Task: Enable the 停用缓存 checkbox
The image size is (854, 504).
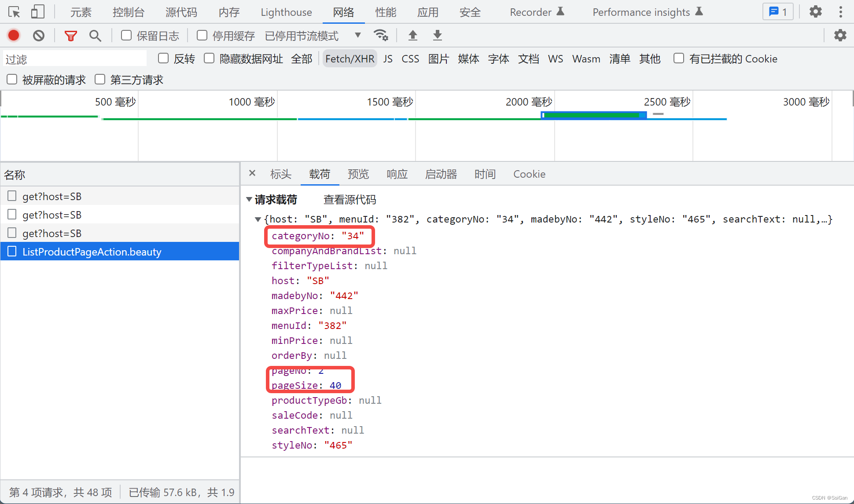Action: (x=202, y=35)
